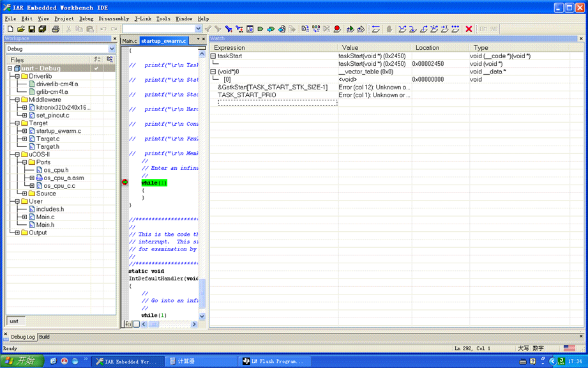Click Debug without Downloading icon

click(x=361, y=29)
